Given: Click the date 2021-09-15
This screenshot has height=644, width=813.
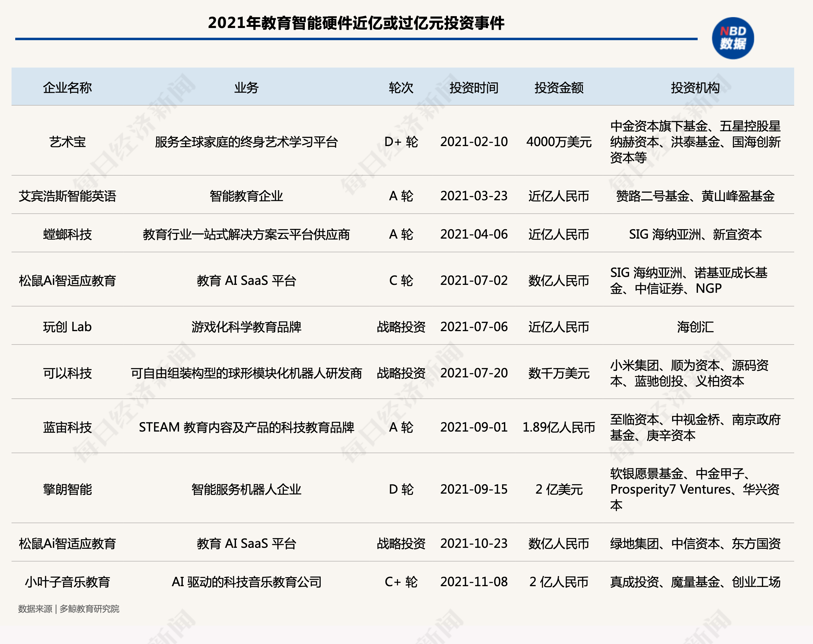Looking at the screenshot, I should pyautogui.click(x=473, y=489).
